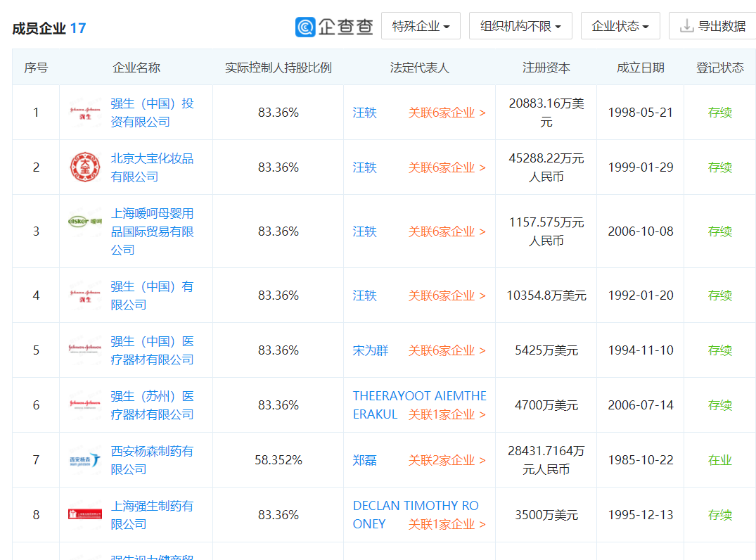Click the 上海强生制药 red logo
Viewport: 756px width, 560px height.
(x=85, y=515)
